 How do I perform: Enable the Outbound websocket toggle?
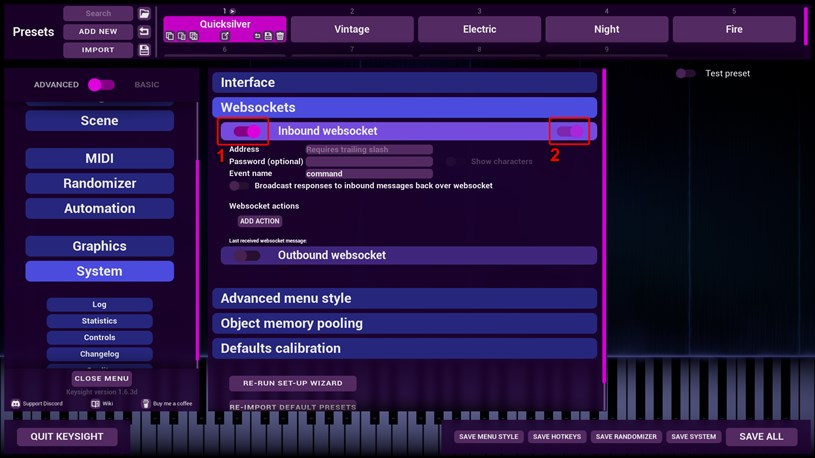click(x=247, y=255)
